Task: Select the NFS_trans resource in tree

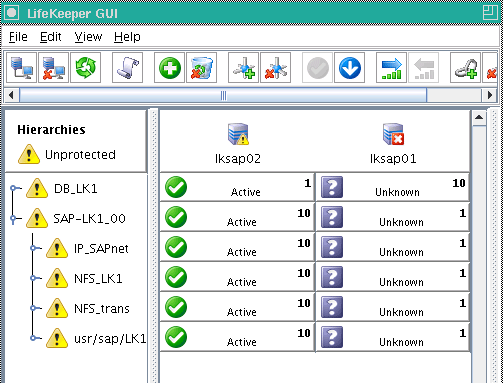Action: 102,309
